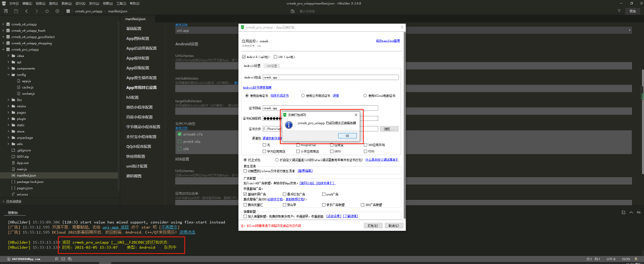Click the file icon next to manifest.json in tree

click(x=14, y=175)
